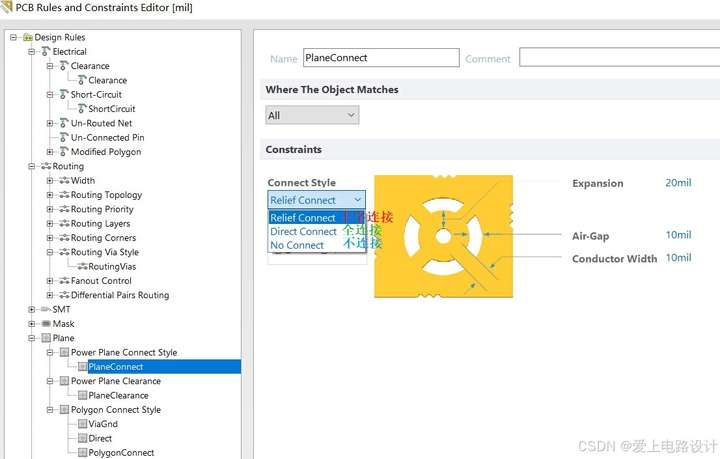Image resolution: width=720 pixels, height=459 pixels.
Task: Click the PolygonConnect rule icon
Action: (82, 452)
